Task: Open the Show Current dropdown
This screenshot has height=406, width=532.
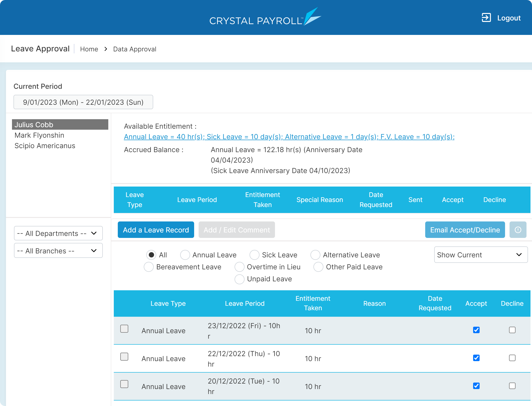Action: pyautogui.click(x=481, y=255)
